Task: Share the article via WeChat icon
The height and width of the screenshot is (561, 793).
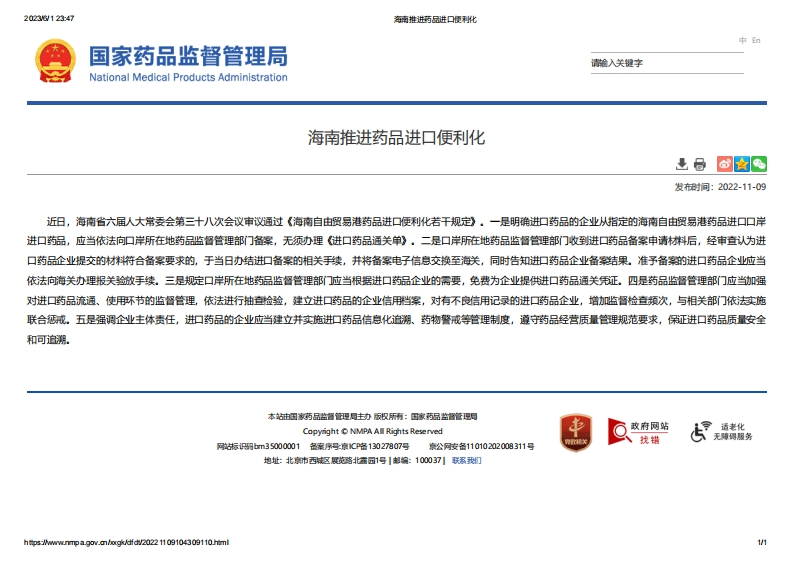Action: pos(759,164)
